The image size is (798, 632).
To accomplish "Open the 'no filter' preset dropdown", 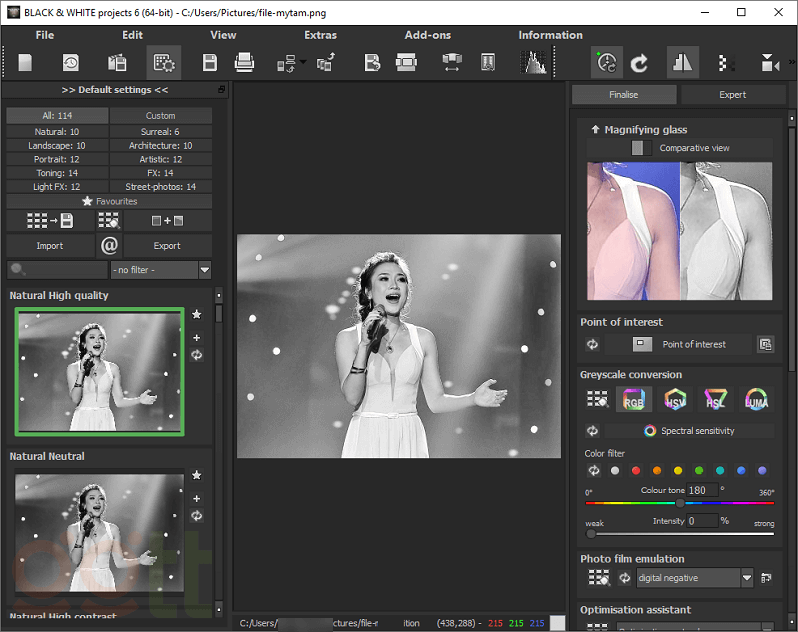I will (204, 270).
